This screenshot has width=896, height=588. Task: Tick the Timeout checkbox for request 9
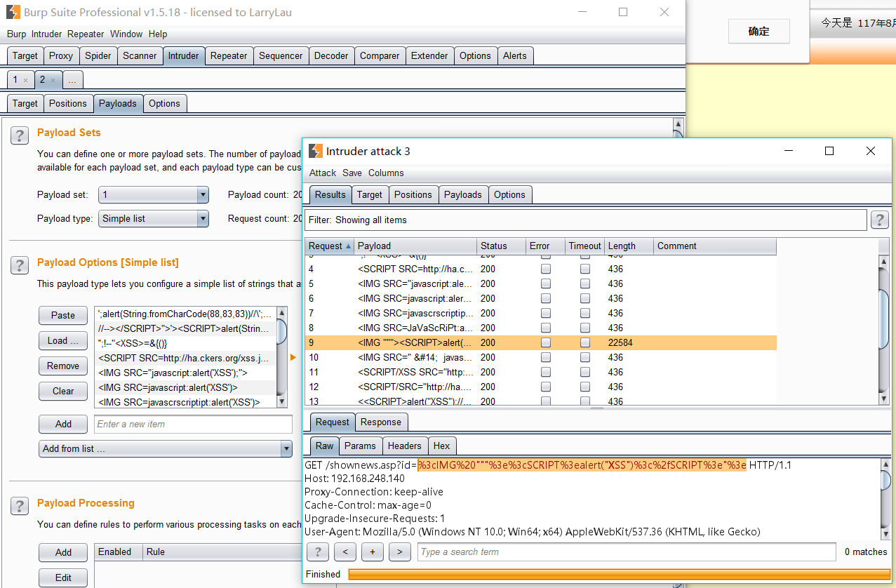[585, 342]
